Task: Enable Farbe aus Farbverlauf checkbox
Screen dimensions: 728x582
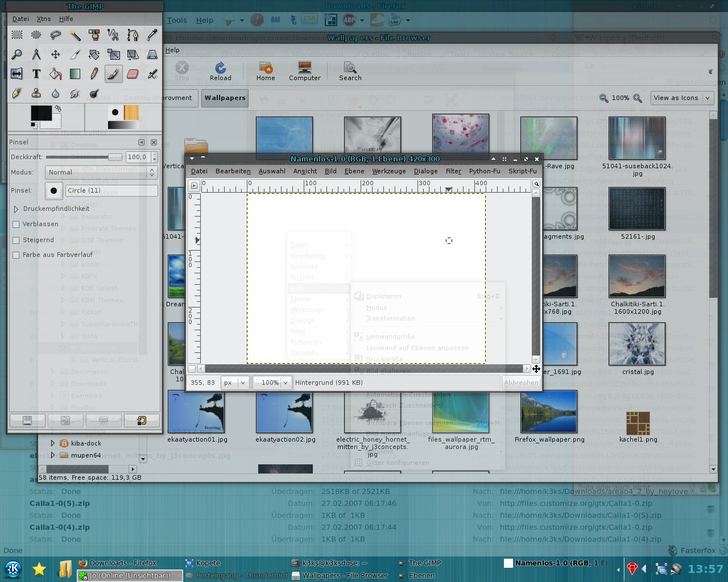Action: coord(16,255)
